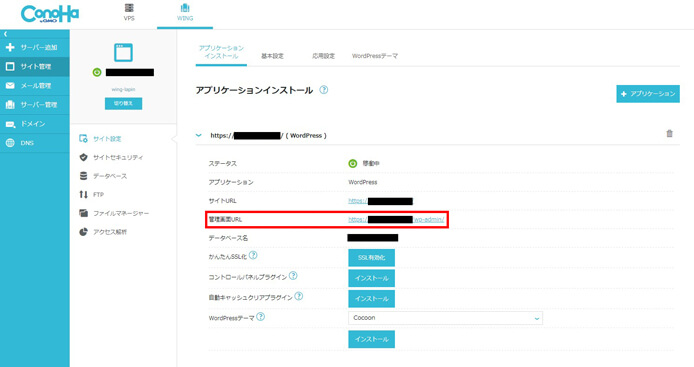Click the large browser window site icon
Viewport: 694px width, 367px height.
tap(123, 52)
